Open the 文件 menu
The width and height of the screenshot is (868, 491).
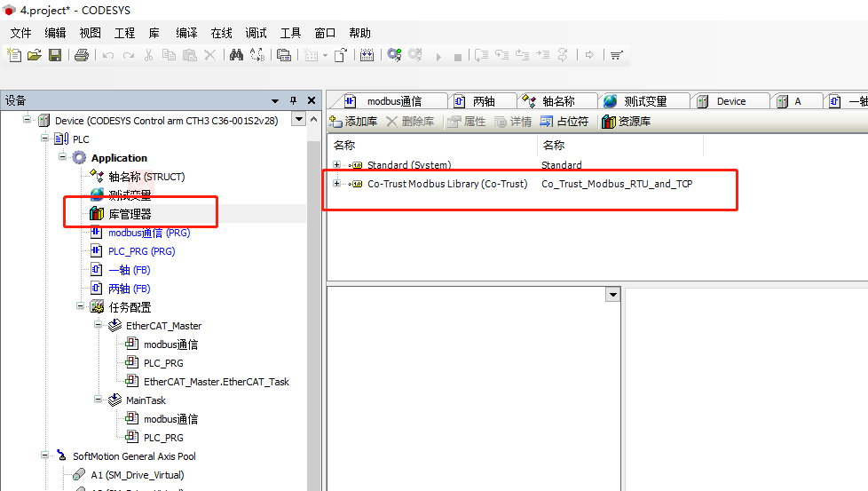point(21,33)
